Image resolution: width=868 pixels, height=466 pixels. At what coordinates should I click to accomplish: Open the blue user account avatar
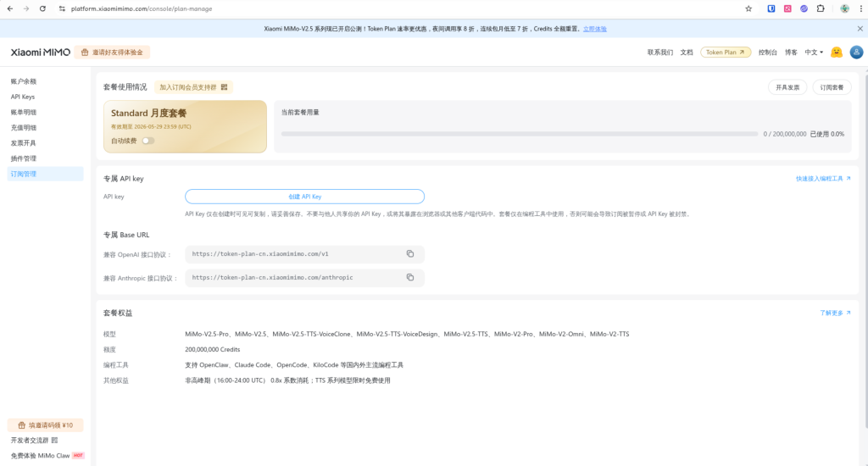[856, 52]
